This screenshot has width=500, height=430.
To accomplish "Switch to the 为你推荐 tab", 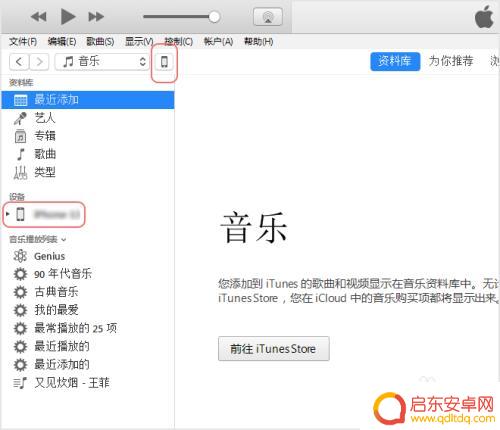I will tap(451, 61).
